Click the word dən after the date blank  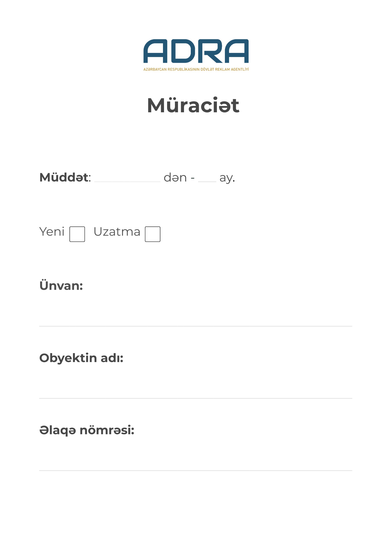pyautogui.click(x=175, y=178)
